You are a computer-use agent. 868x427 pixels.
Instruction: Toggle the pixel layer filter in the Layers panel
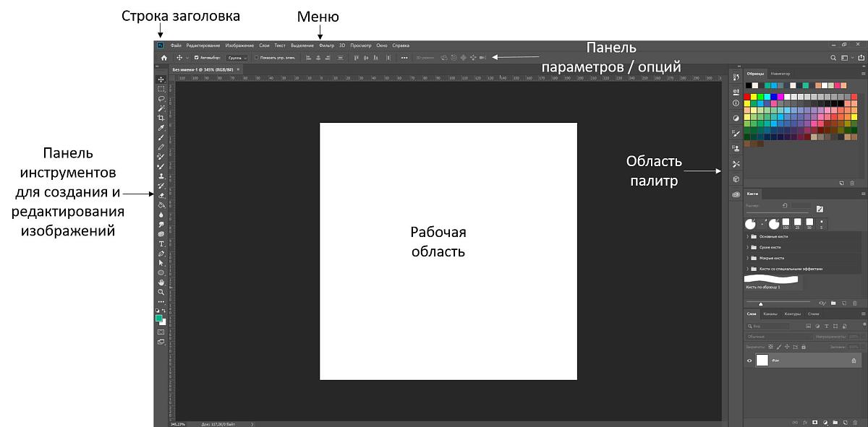[x=808, y=327]
